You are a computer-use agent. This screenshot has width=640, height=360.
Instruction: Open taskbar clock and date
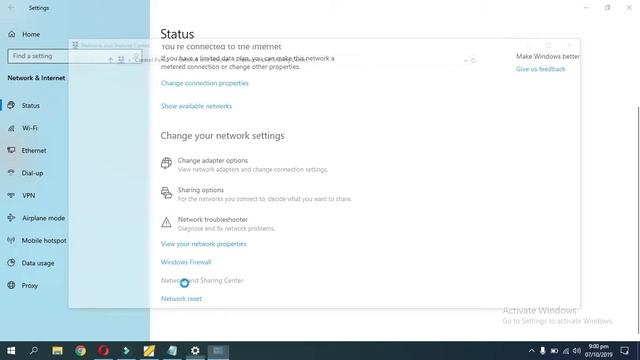click(x=598, y=351)
